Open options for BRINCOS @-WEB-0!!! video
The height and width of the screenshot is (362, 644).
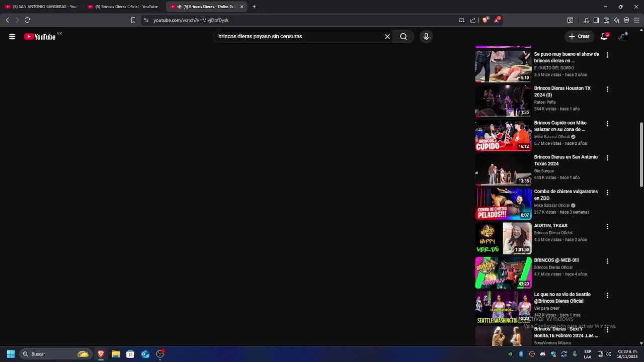click(x=607, y=261)
